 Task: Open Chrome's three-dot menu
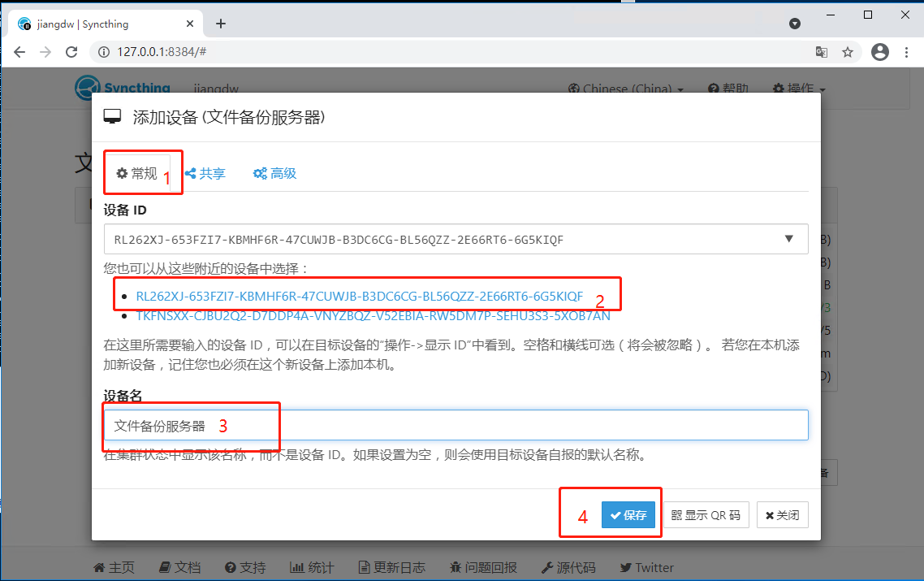click(907, 51)
